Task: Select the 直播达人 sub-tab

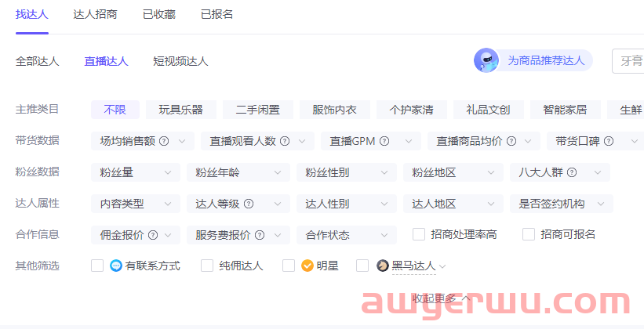Action: click(x=107, y=62)
